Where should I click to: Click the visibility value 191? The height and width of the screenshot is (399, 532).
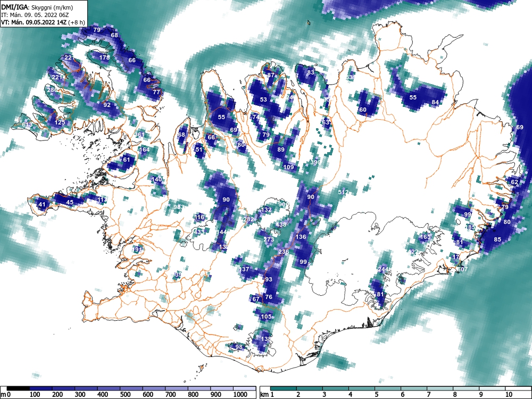137,250
